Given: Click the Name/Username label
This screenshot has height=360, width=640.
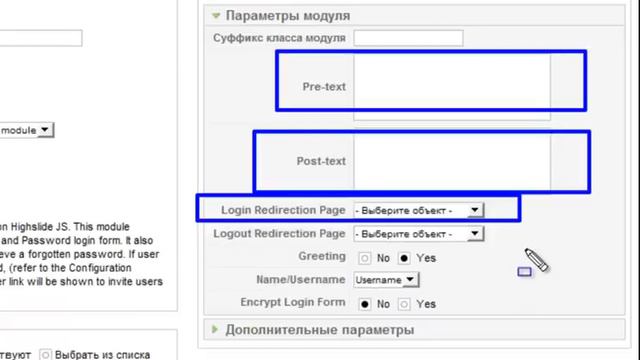Looking at the screenshot, I should click(301, 280).
